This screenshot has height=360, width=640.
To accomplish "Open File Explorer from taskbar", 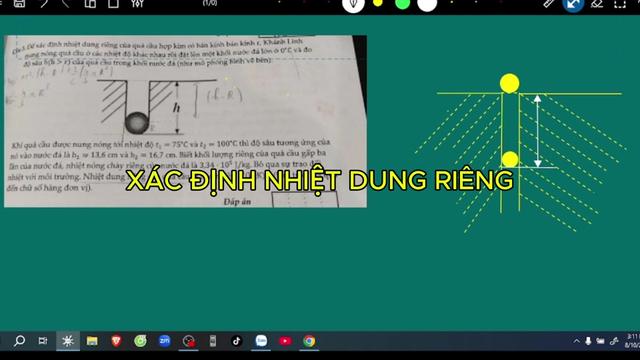I will coord(92,341).
